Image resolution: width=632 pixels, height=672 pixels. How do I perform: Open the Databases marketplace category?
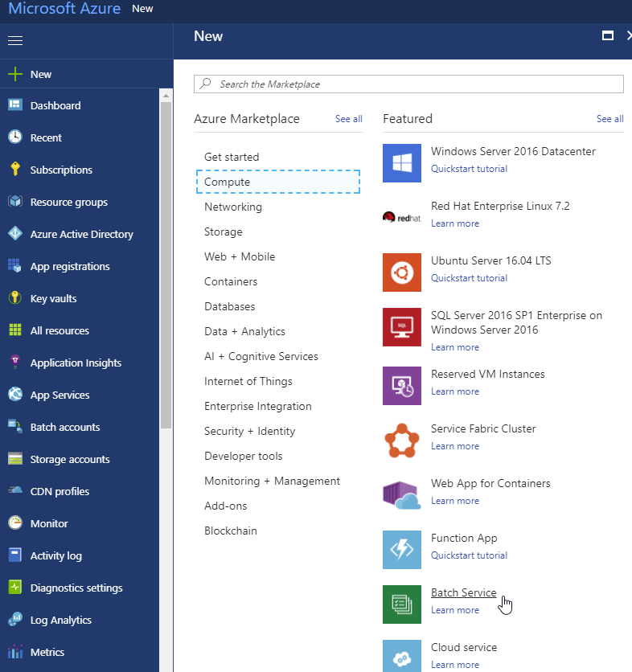pos(230,307)
